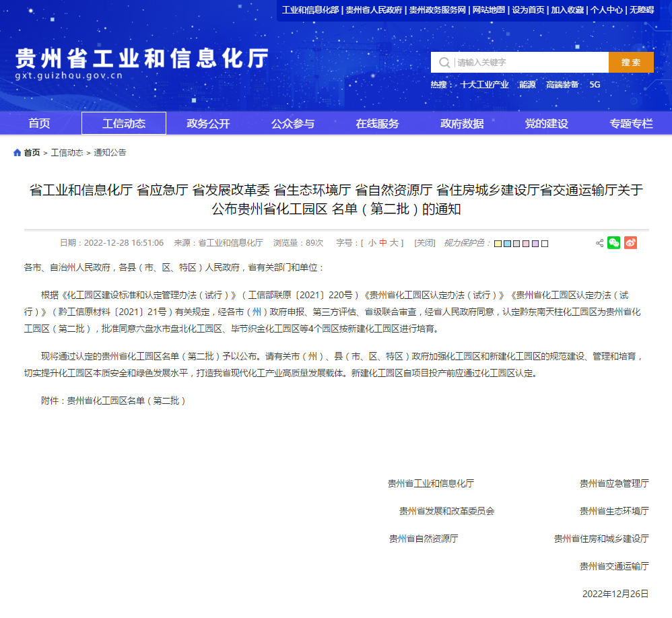Click the magnifier icon in the search box

(x=444, y=62)
